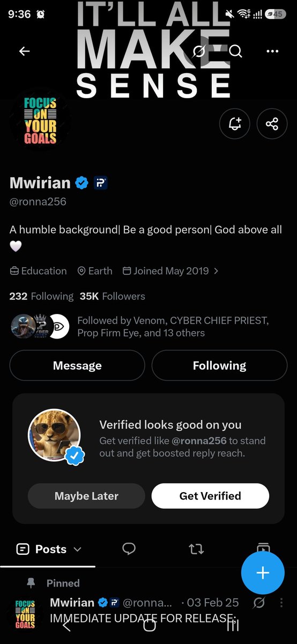This screenshot has width=297, height=644.
Task: Tap the blue verified badge beside Mwirian
Action: coord(81,183)
